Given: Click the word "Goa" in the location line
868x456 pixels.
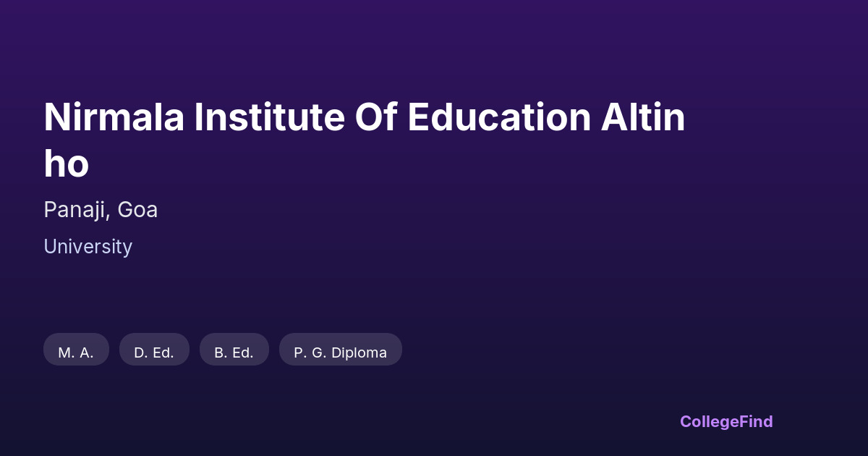Looking at the screenshot, I should (x=137, y=210).
